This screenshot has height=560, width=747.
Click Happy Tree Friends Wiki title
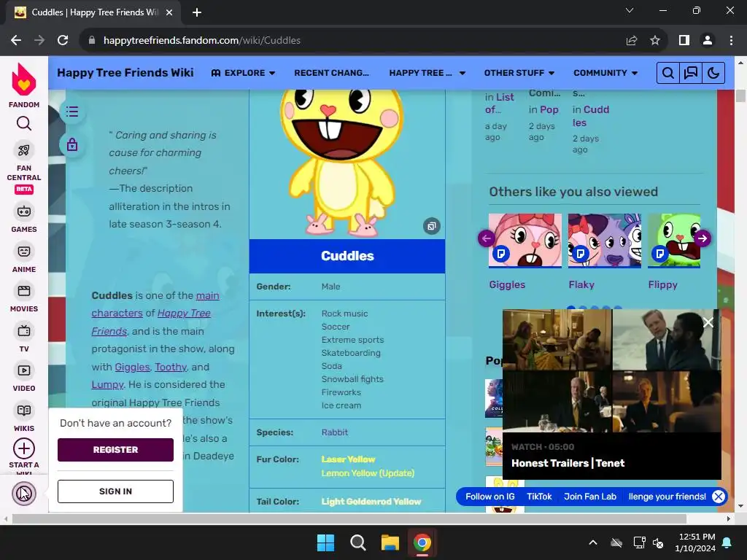point(125,73)
